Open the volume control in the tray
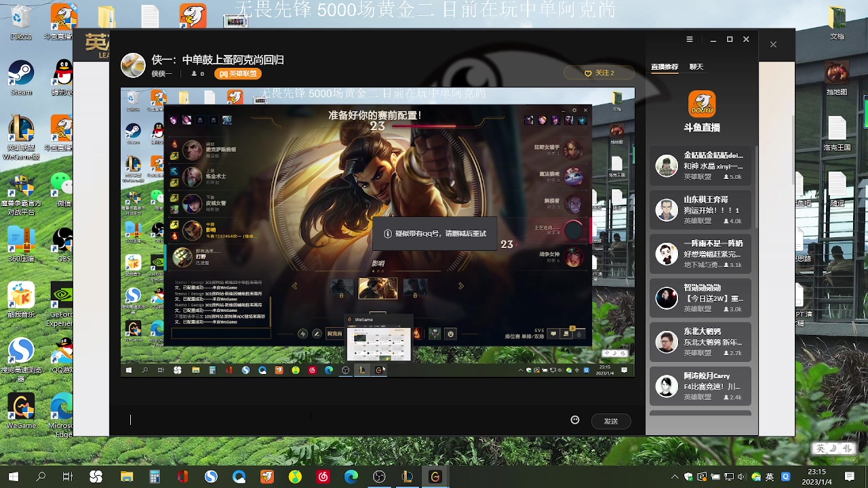868x488 pixels. (x=741, y=476)
